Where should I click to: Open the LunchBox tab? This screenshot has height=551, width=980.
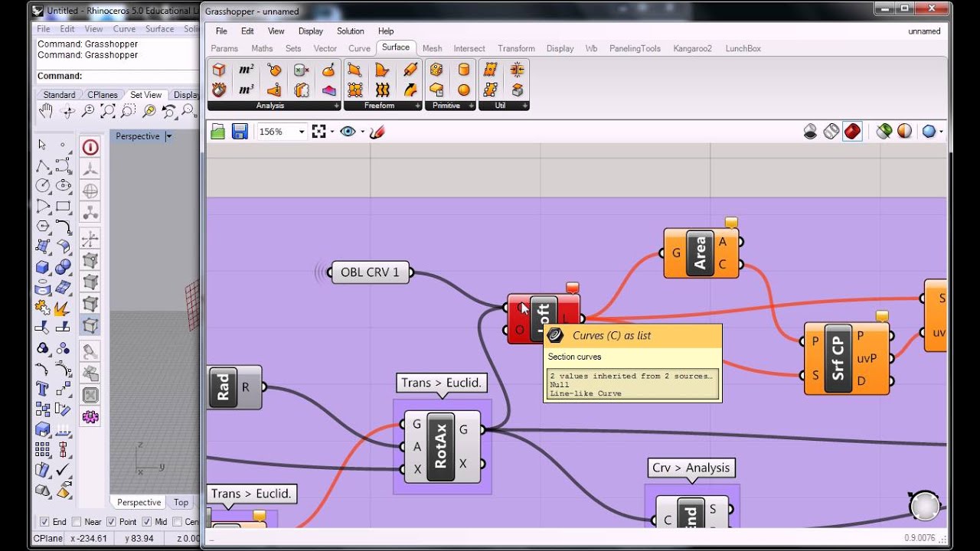pyautogui.click(x=743, y=48)
